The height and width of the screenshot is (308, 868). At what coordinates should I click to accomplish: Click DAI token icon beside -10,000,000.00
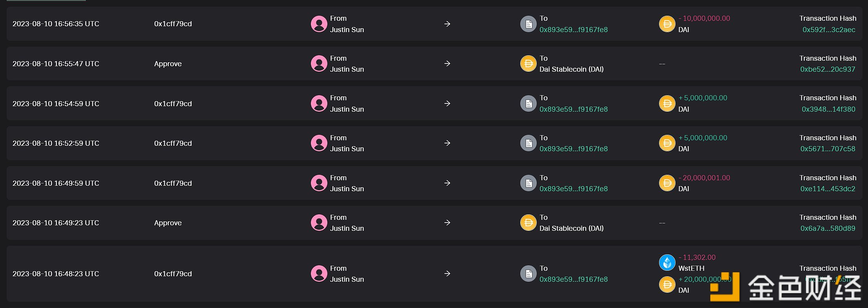tap(667, 24)
